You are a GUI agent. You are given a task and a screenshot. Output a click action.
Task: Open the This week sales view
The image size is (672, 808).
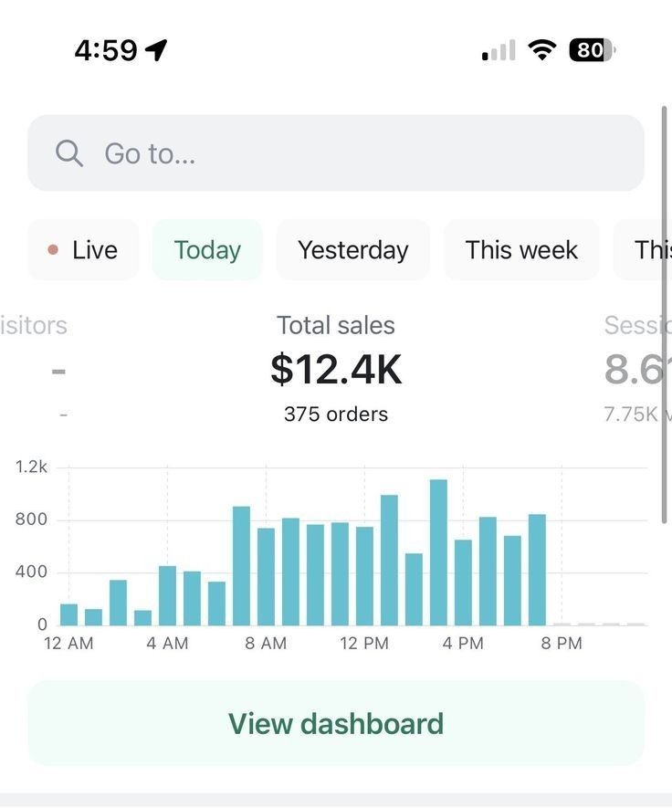coord(521,248)
